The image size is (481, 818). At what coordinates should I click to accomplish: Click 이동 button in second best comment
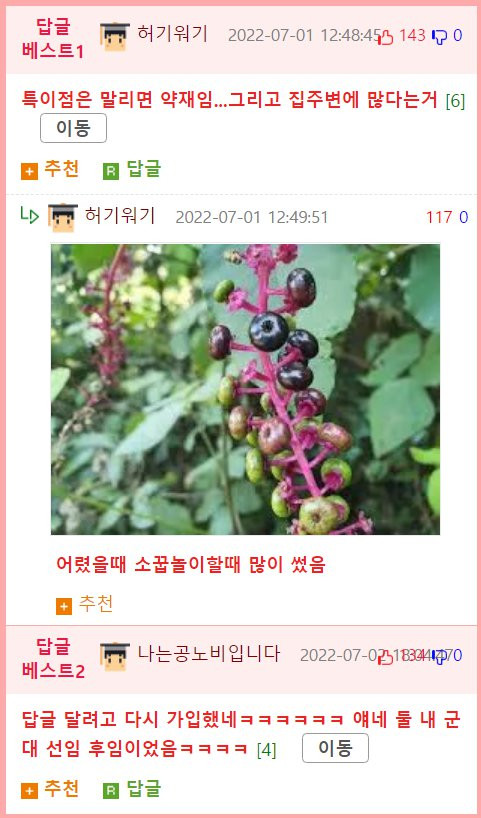click(x=335, y=748)
